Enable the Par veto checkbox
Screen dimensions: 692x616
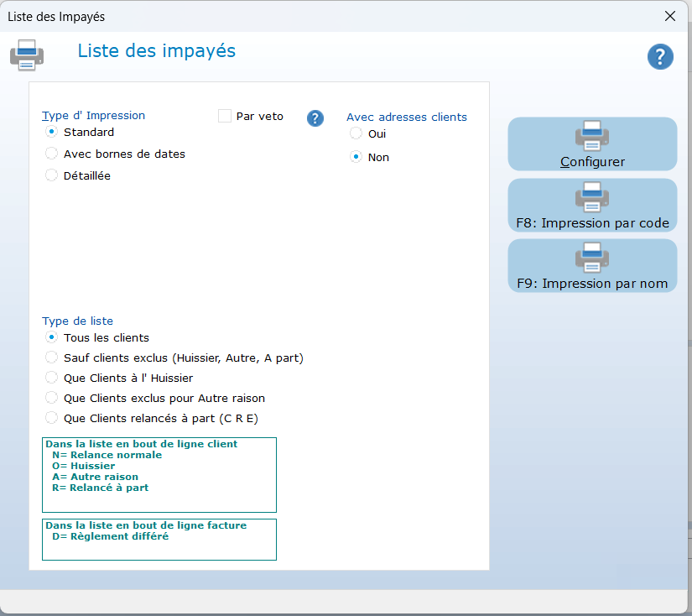coord(225,116)
